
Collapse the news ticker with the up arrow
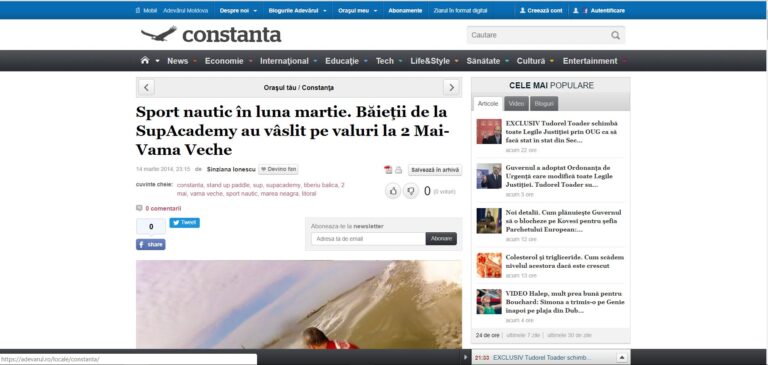coord(621,358)
